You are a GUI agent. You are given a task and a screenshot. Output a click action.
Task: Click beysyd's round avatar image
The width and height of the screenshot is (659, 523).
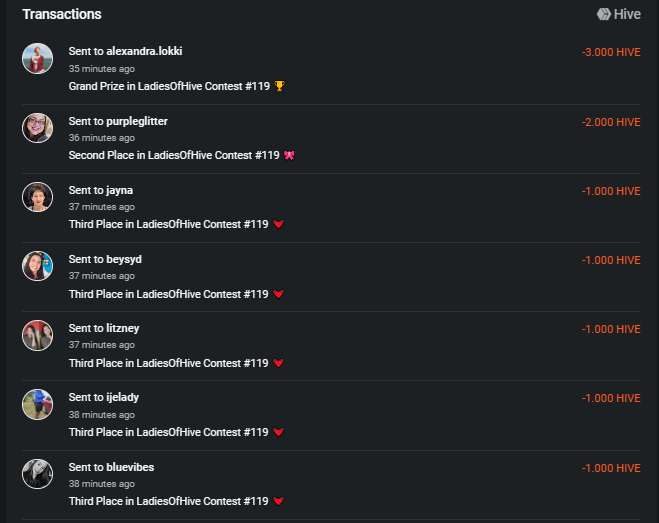click(x=37, y=266)
